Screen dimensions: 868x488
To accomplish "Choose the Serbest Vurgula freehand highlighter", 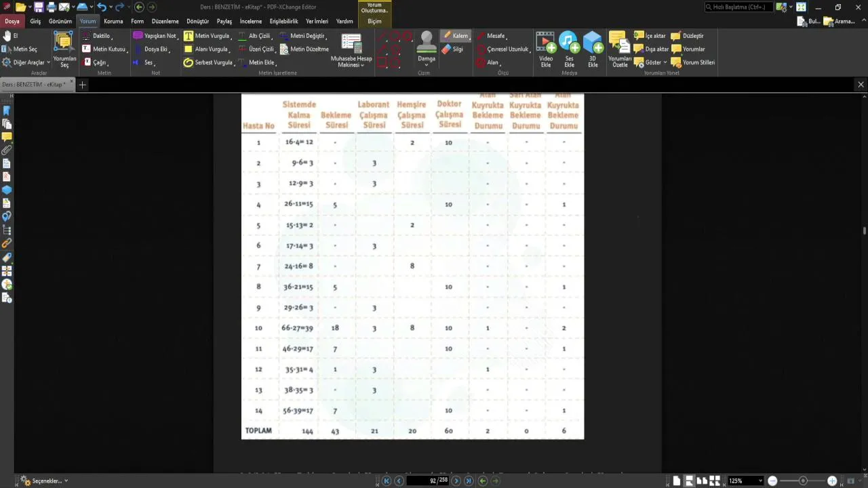I will click(209, 62).
